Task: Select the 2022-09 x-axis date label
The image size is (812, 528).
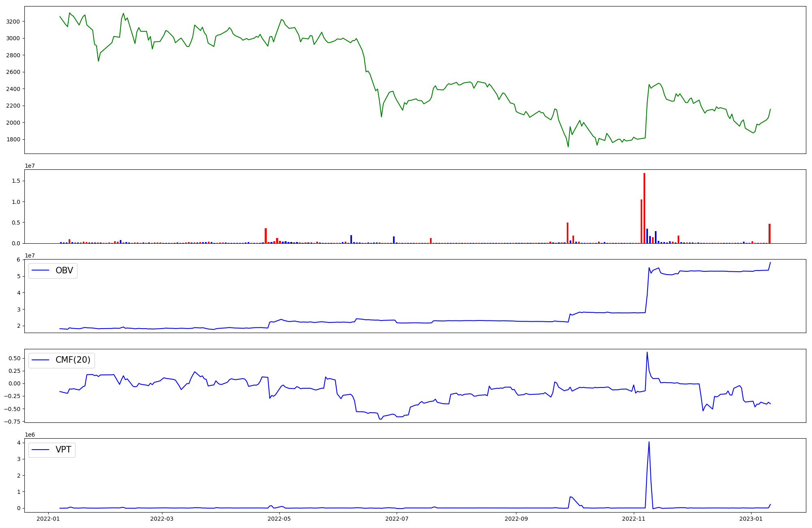Action: (516, 518)
